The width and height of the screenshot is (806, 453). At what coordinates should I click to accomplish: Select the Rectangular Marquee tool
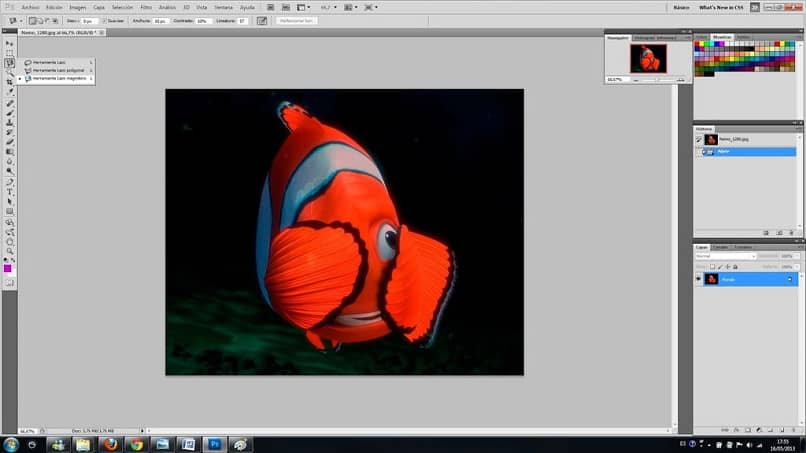tap(10, 53)
